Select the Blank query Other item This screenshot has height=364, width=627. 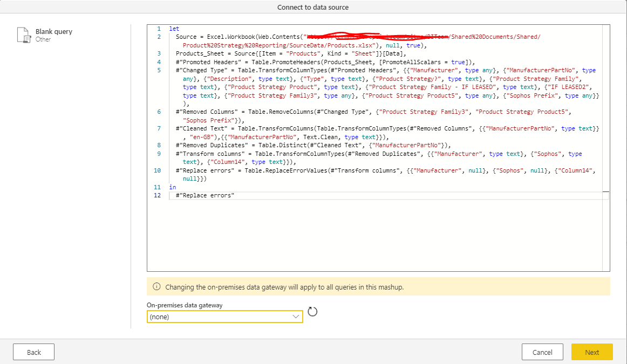45,35
